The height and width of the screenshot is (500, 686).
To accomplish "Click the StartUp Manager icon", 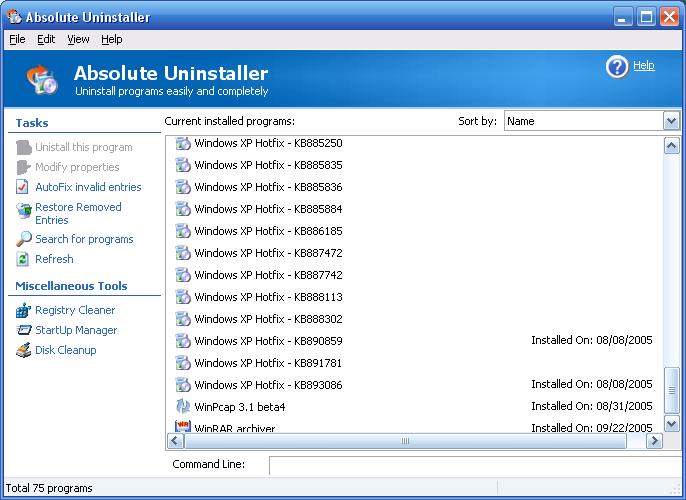I will pos(24,330).
